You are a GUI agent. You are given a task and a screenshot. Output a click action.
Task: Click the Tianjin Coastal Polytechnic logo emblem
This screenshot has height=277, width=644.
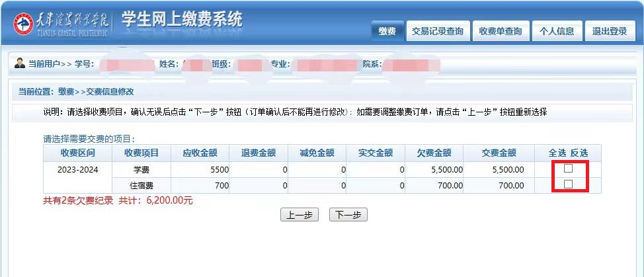click(x=24, y=24)
